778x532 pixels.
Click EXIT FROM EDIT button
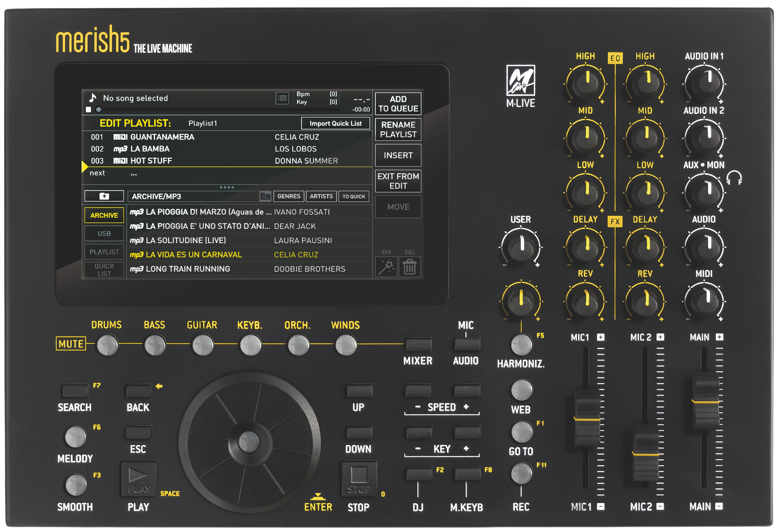click(x=398, y=181)
